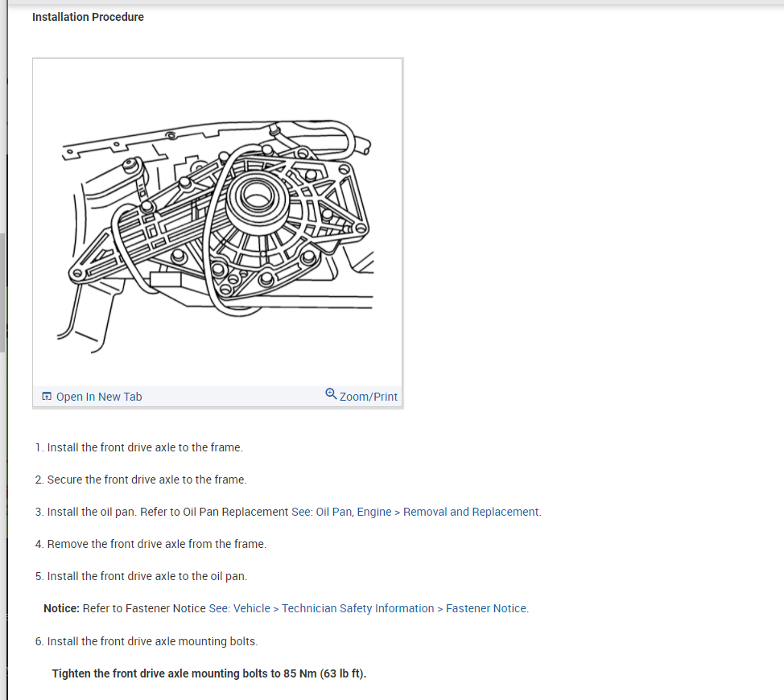
Task: Click the Zoom/Print magnifier icon
Action: [331, 393]
